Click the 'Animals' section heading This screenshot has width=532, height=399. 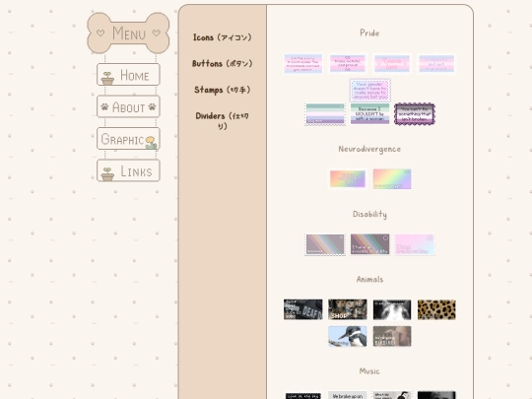click(x=369, y=279)
